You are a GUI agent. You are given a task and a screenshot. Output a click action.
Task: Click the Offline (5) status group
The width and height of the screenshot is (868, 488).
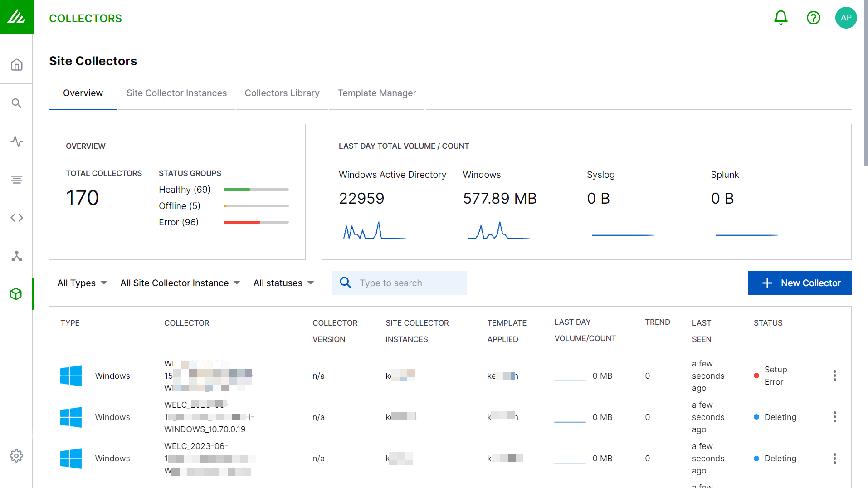click(180, 206)
